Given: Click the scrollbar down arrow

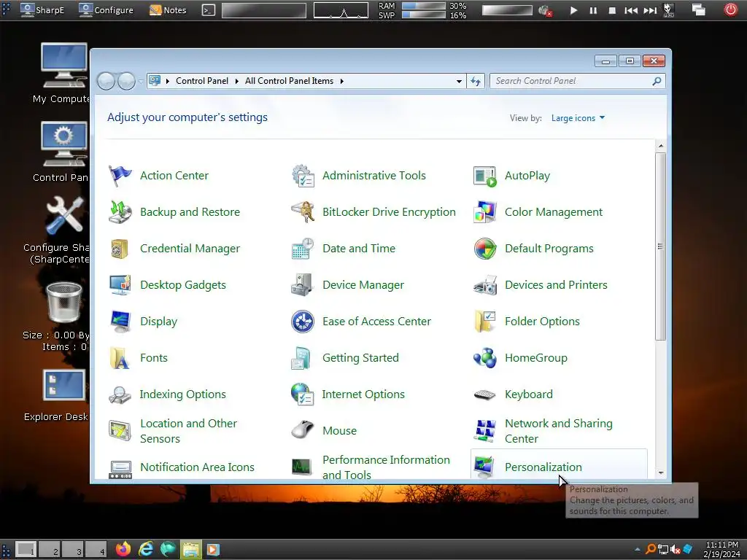Looking at the screenshot, I should click(x=660, y=472).
